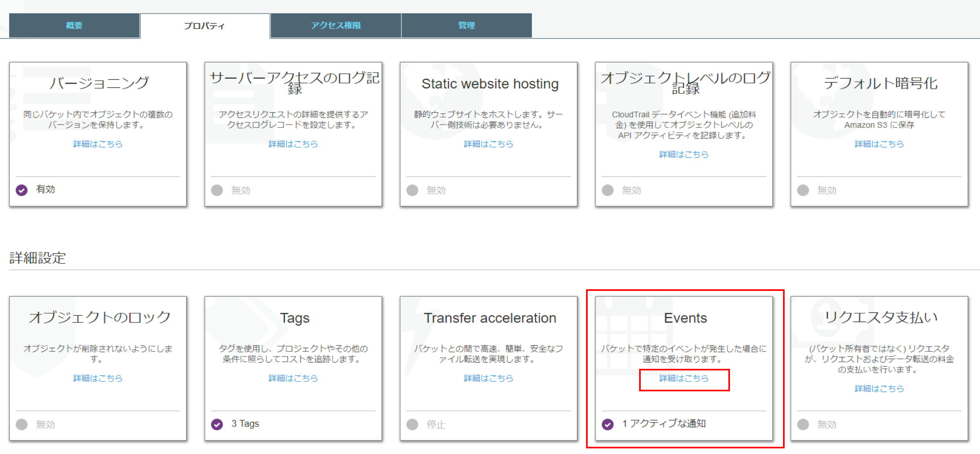
Task: Click the gray 無効 status circle in the オブジェクトレベルのログ記録 card
Action: 608,190
